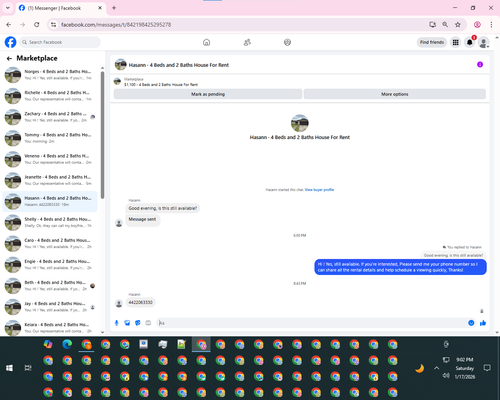
Task: Attach a file with the photo icon
Action: (127, 323)
